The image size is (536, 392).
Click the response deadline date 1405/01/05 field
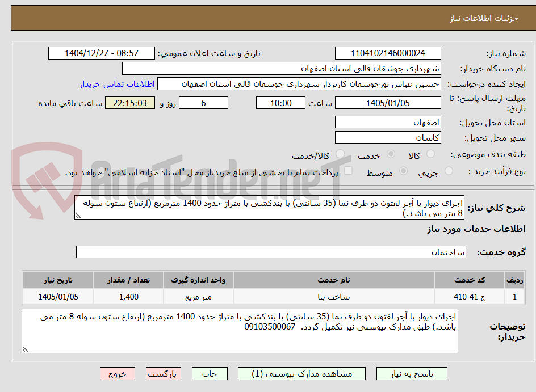pyautogui.click(x=388, y=103)
